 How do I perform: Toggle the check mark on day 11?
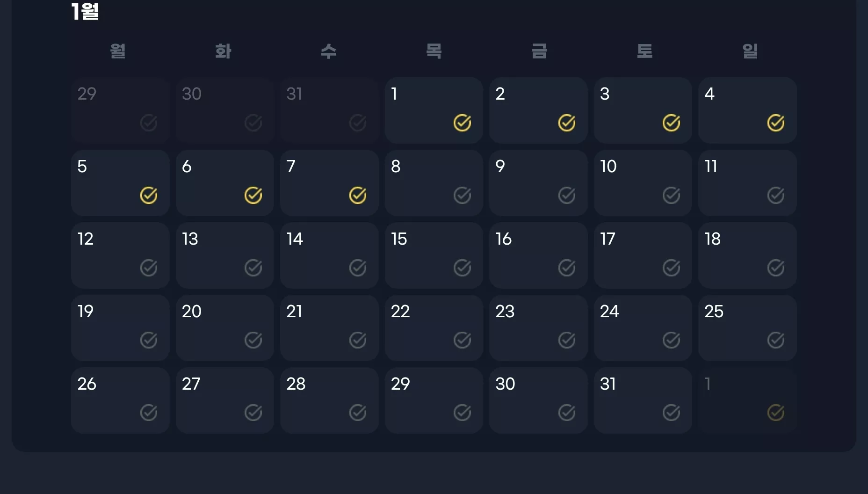775,196
